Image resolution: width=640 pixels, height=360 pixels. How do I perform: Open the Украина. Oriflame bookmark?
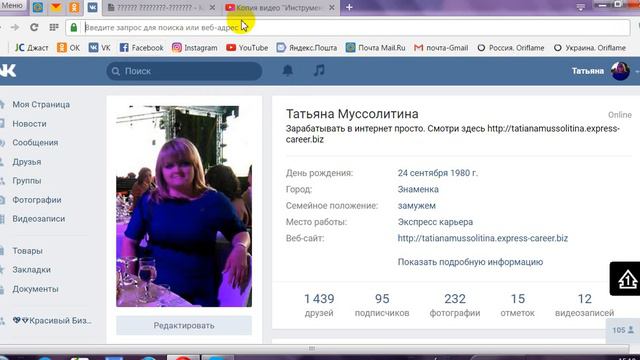pyautogui.click(x=590, y=48)
